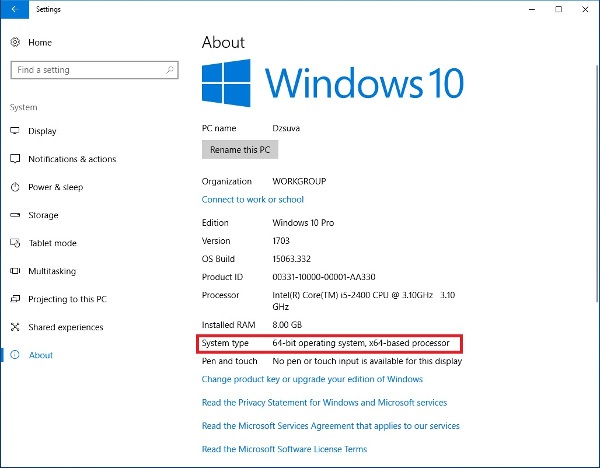
Task: Click the Windows 10 Pro edition value
Action: (x=303, y=223)
